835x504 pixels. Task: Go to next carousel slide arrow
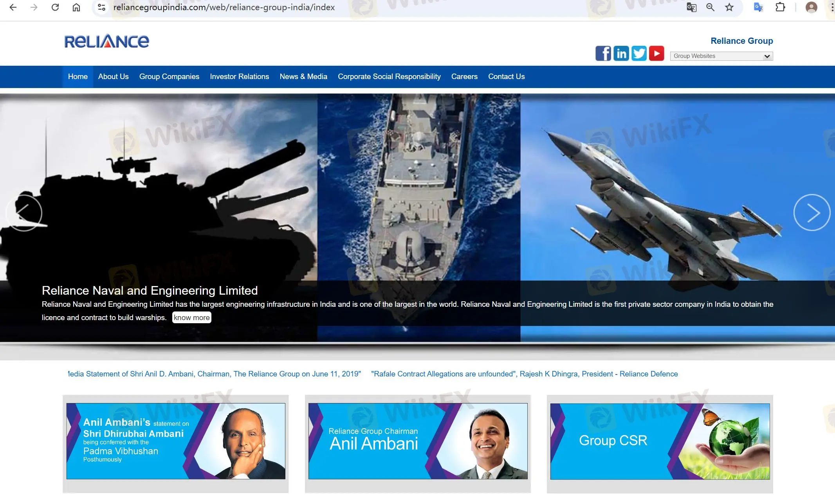pyautogui.click(x=812, y=212)
